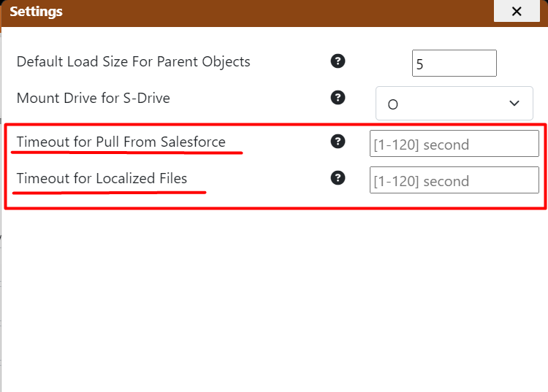Select the Timeout for Pull From Salesforce label
Image resolution: width=548 pixels, height=392 pixels.
click(x=121, y=142)
